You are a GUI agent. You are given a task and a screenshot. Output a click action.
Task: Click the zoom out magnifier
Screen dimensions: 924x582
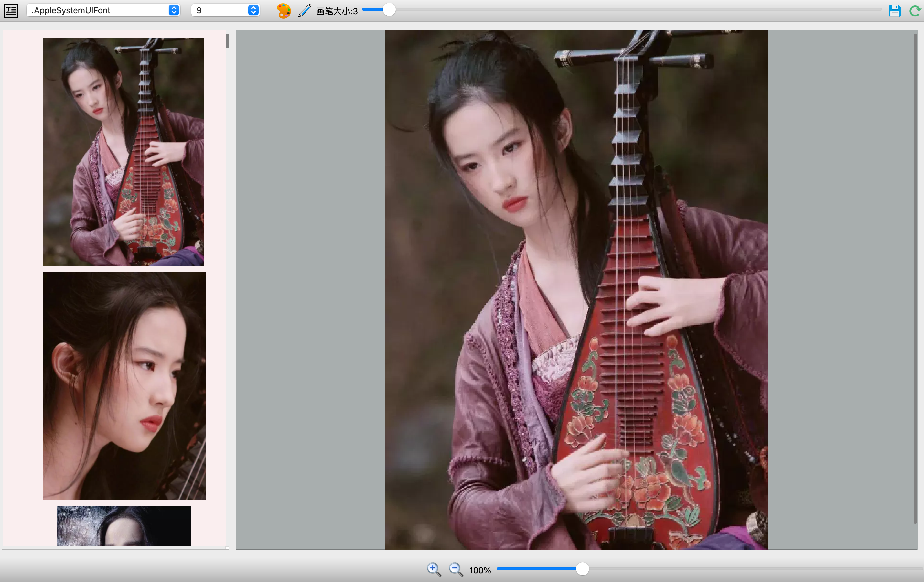tap(456, 569)
